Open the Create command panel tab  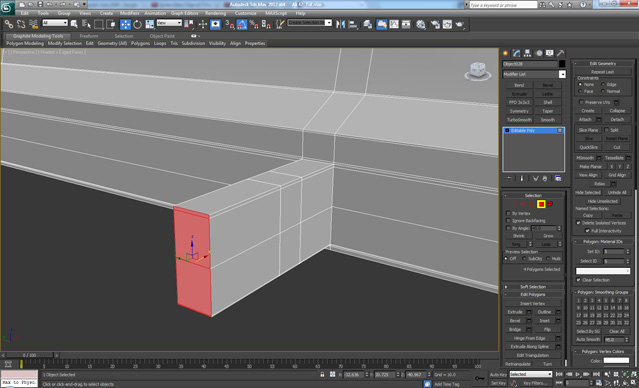pyautogui.click(x=506, y=53)
